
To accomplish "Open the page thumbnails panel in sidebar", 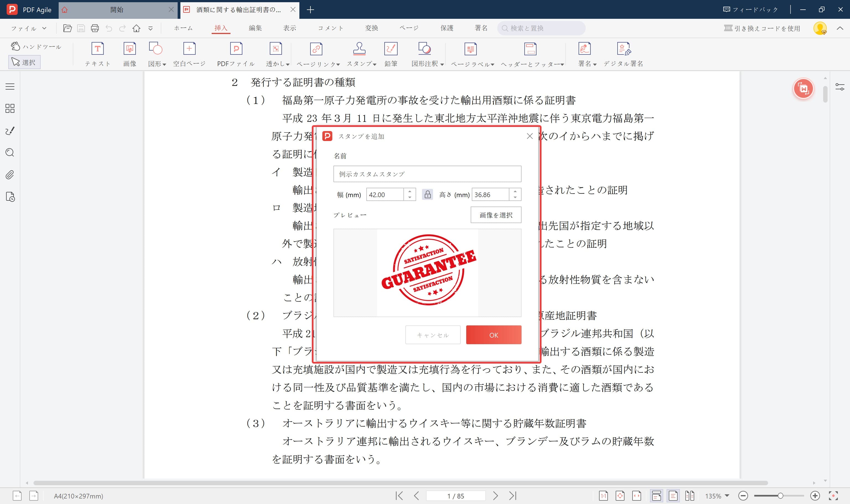I will tap(9, 109).
